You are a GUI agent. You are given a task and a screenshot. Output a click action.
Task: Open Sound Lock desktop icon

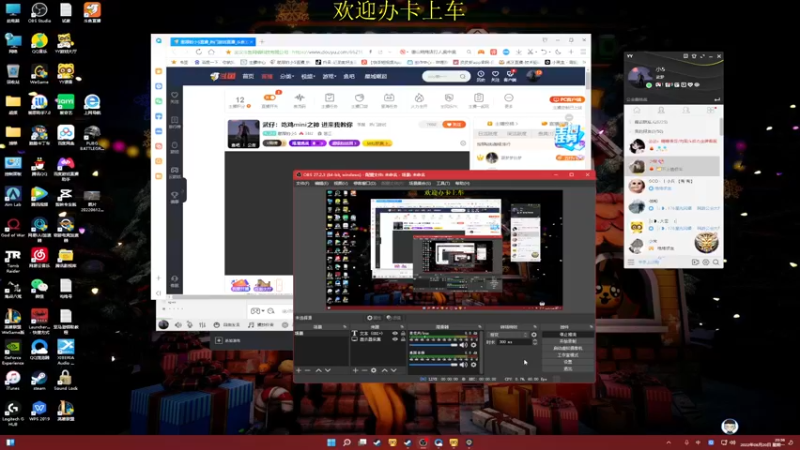click(65, 380)
